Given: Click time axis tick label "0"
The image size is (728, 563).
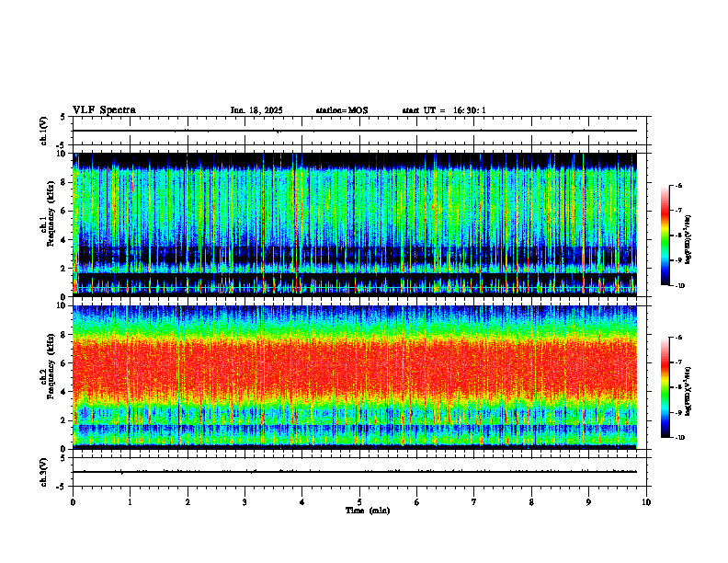Looking at the screenshot, I should pyautogui.click(x=73, y=502).
